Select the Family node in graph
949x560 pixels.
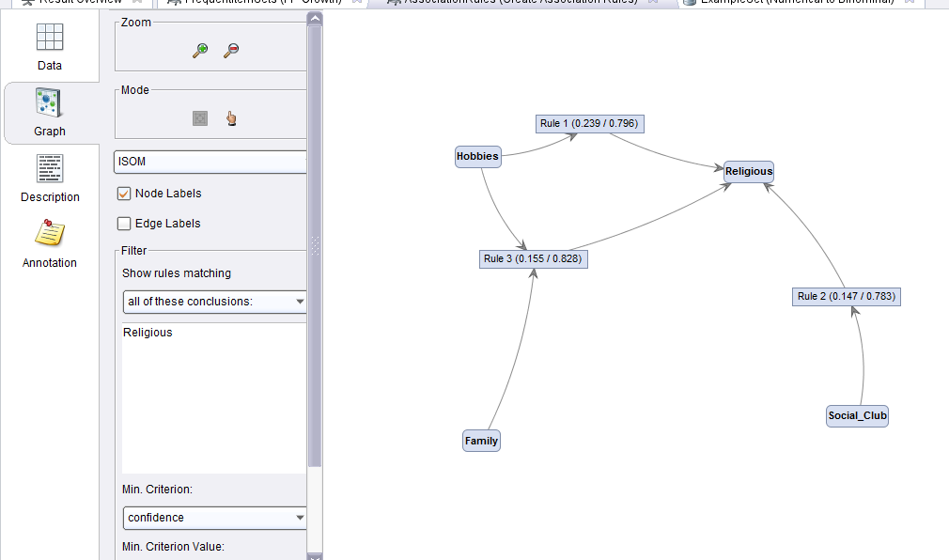481,441
